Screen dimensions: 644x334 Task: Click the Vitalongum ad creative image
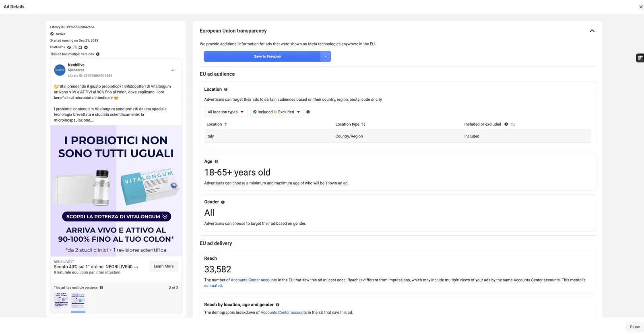[x=116, y=191]
